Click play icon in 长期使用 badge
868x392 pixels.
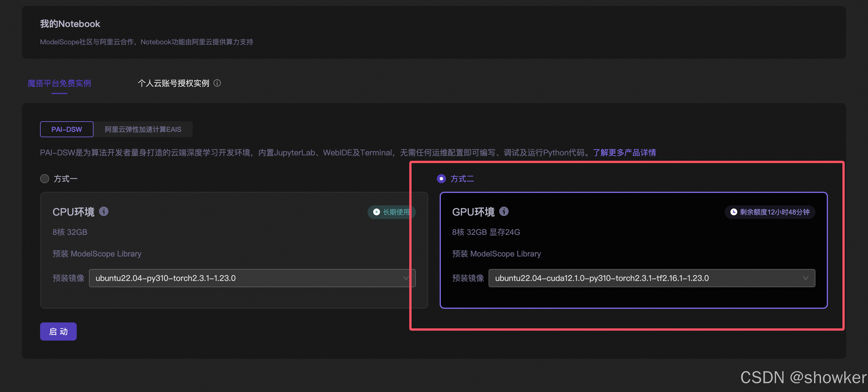tap(377, 212)
